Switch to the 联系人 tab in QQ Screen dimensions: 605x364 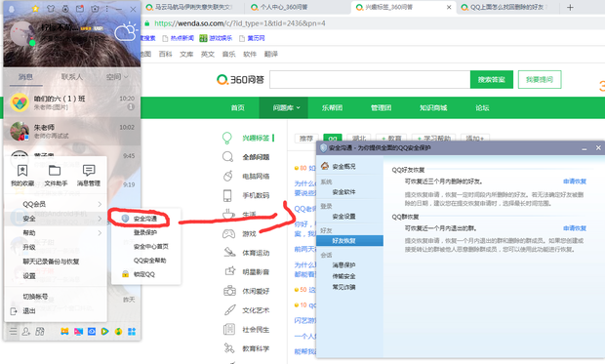[72, 77]
